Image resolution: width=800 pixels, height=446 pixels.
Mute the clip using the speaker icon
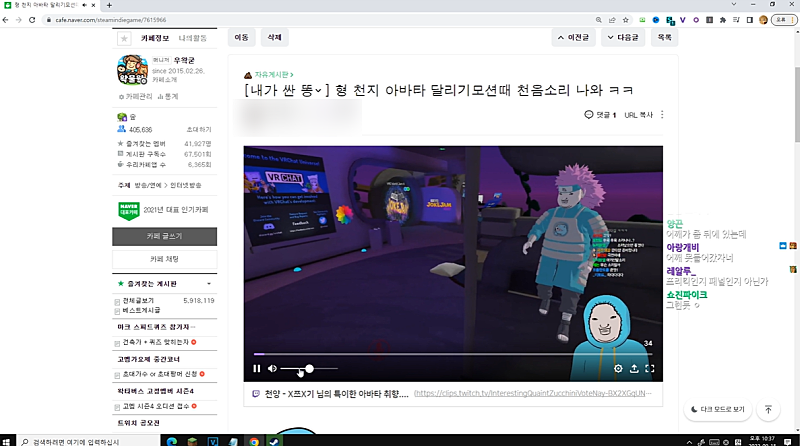point(272,368)
